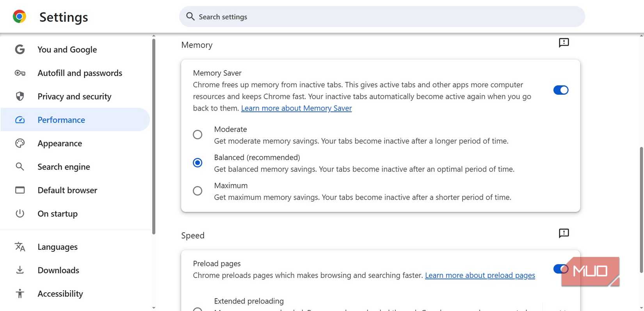Click the main page vertical scrollbar
The height and width of the screenshot is (311, 644).
click(641, 210)
